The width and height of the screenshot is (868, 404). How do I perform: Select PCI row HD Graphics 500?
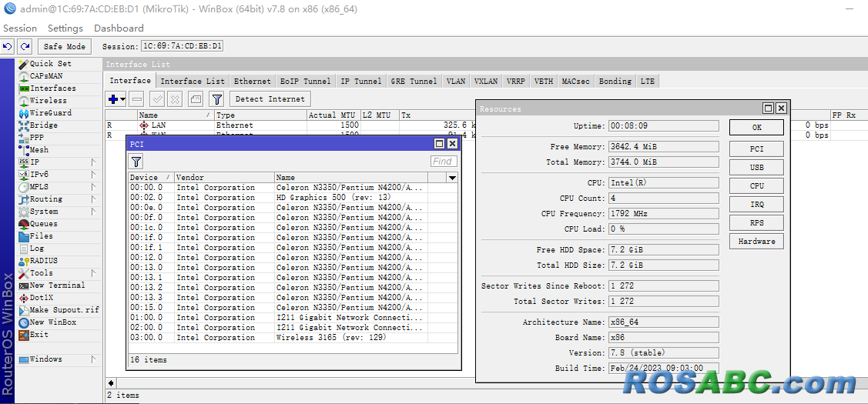pyautogui.click(x=293, y=198)
